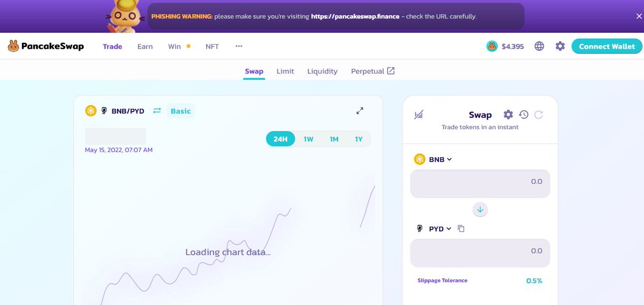Screen dimensions: 644x305
Task: Open the BNB token dropdown
Action: coord(433,159)
